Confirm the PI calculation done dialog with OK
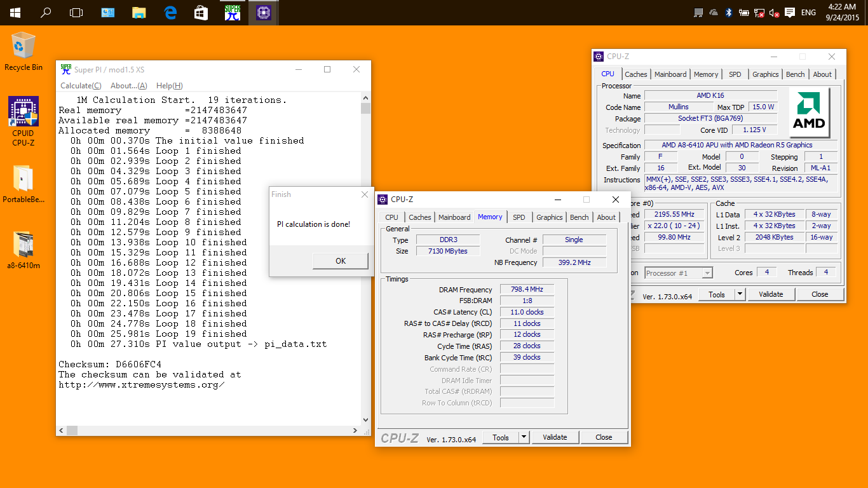868x488 pixels. point(341,261)
